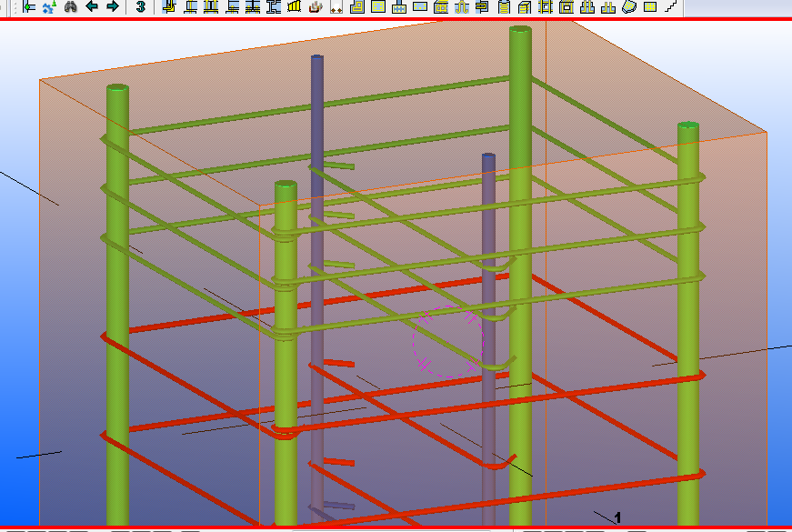792x532 pixels.
Task: Click the blue figures icon beside binoculars
Action: pyautogui.click(x=48, y=6)
